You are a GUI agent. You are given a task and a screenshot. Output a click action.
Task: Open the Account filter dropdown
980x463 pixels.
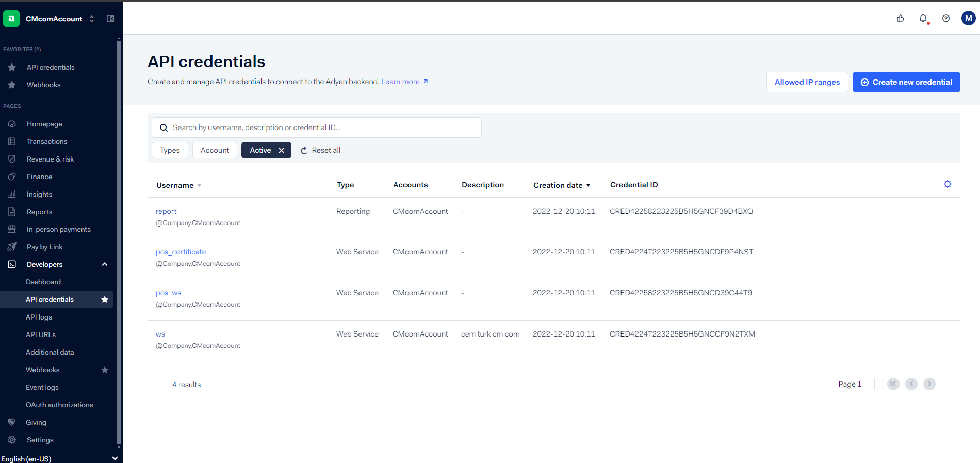click(215, 150)
